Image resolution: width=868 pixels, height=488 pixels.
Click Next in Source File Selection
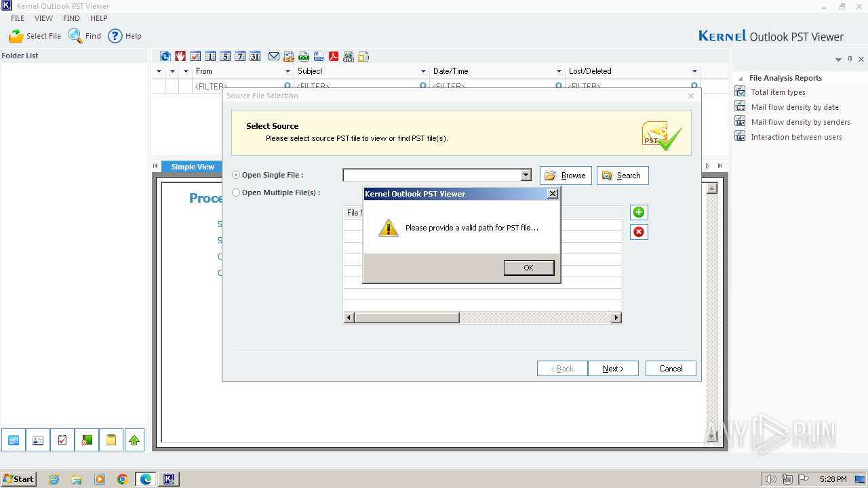(613, 369)
